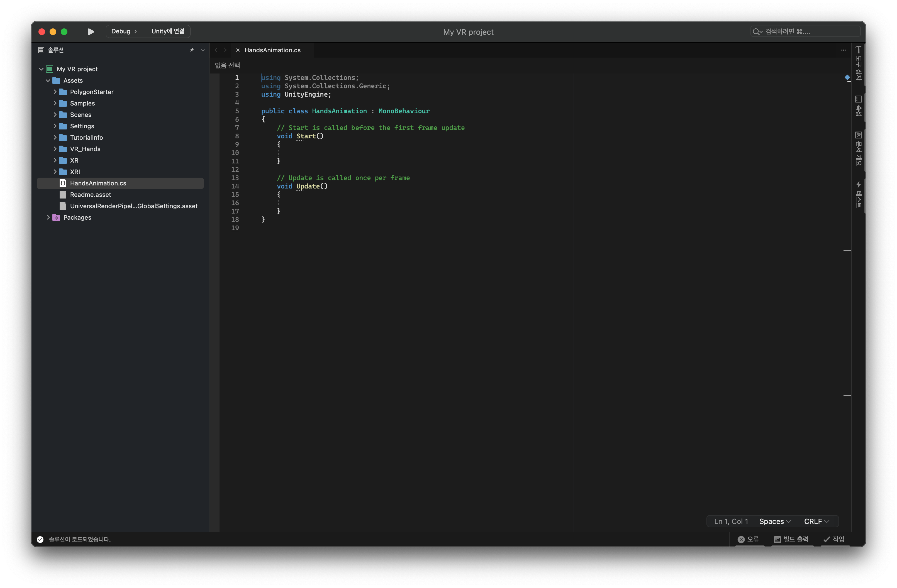
Task: Expand the PolygonStarter folder
Action: pos(55,92)
